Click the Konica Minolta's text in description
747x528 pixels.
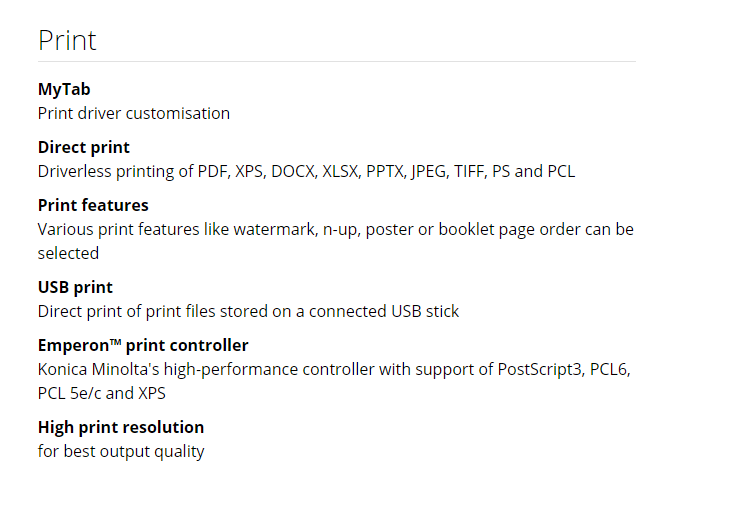click(x=99, y=370)
